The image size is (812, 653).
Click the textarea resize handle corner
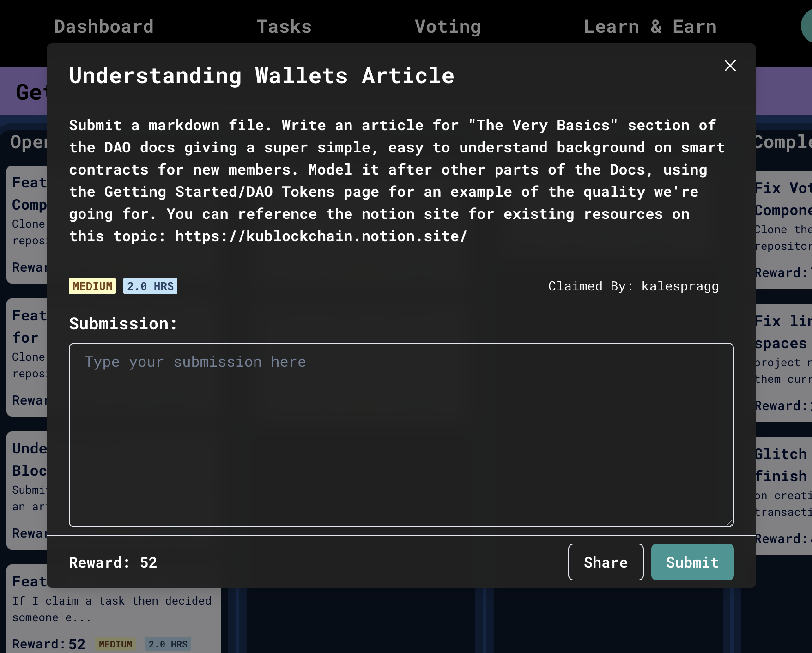coord(729,523)
